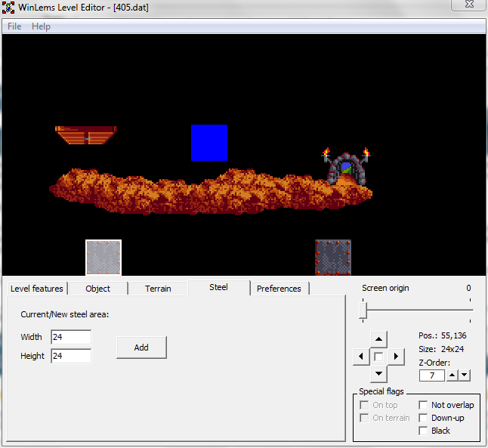Move selection right with arrow button

[396, 357]
